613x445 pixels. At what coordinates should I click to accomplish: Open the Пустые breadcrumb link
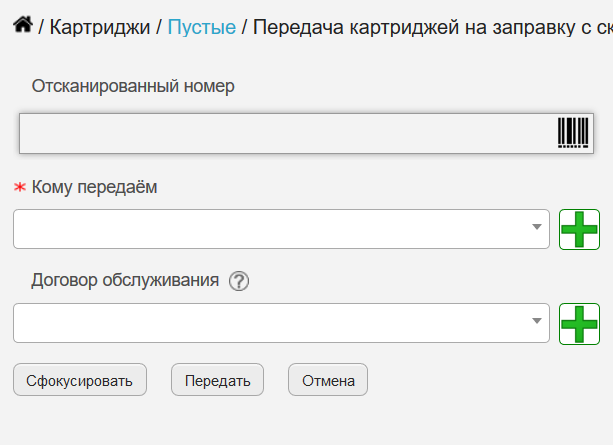click(202, 27)
